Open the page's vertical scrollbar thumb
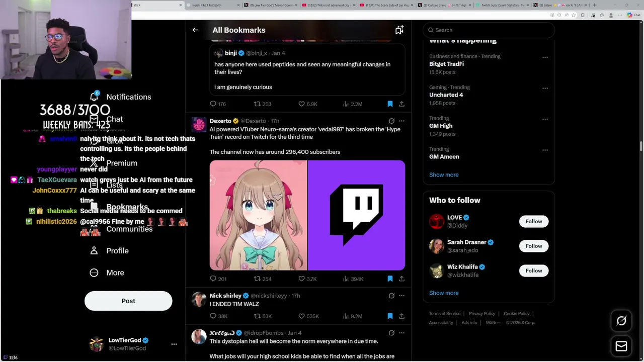The width and height of the screenshot is (644, 362). tap(641, 146)
